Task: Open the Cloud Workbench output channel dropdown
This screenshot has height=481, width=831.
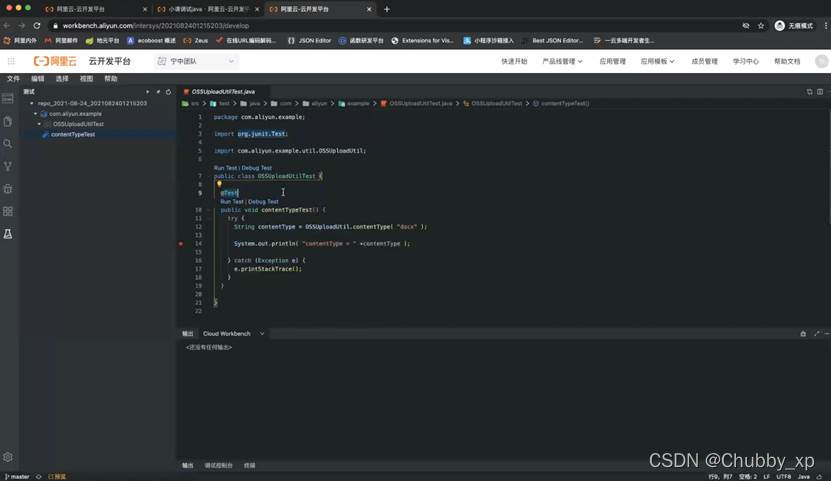Action: (234, 333)
